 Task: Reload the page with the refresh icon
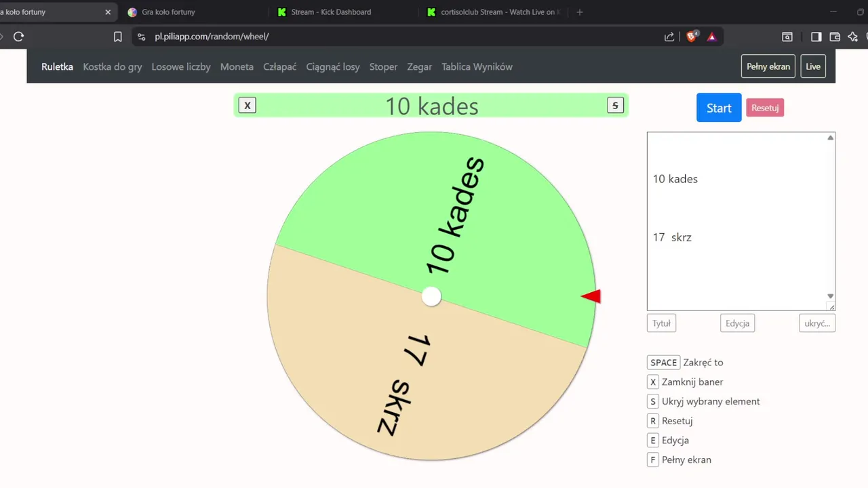click(18, 37)
